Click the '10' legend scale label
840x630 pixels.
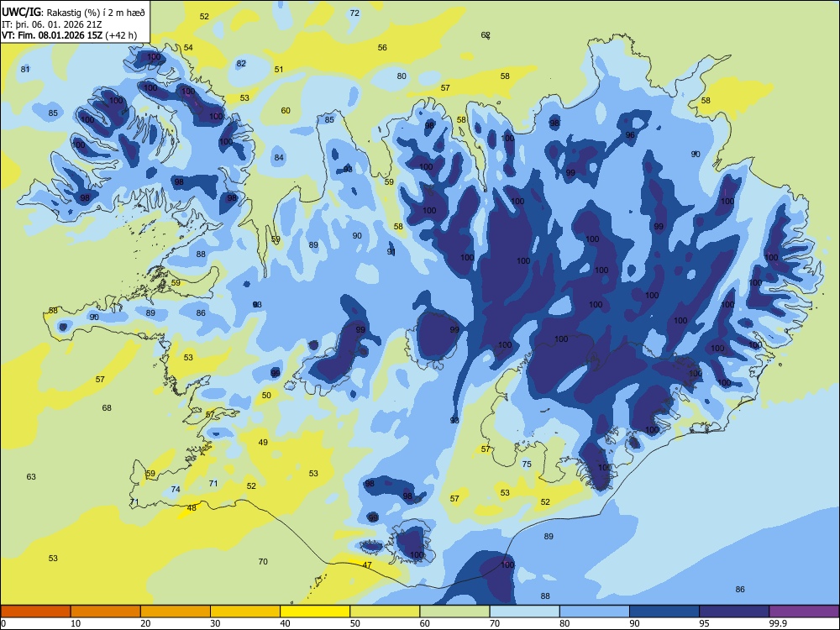click(x=76, y=623)
